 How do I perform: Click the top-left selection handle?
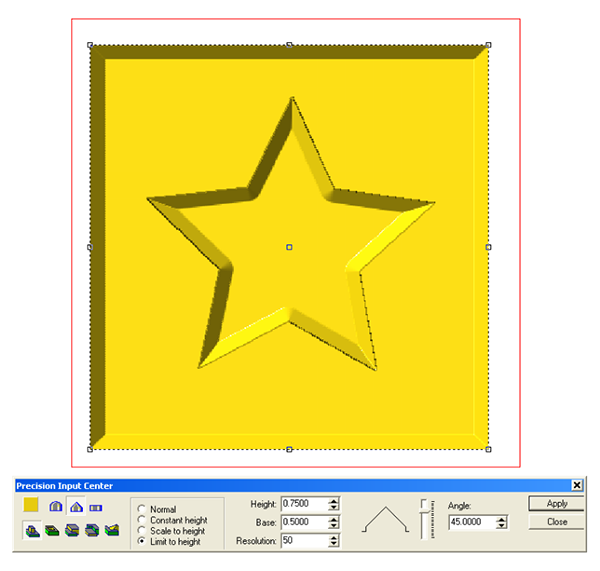pos(90,45)
